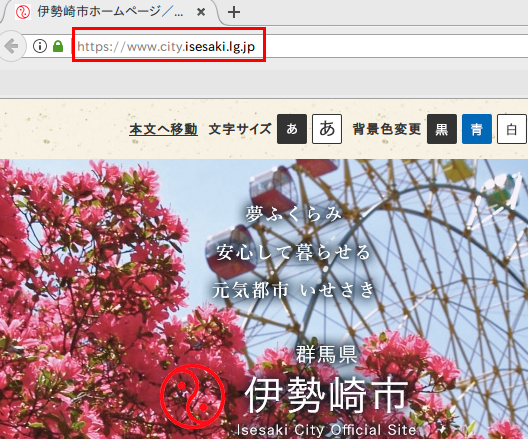Set background color to 青
528x439 pixels.
477,129
